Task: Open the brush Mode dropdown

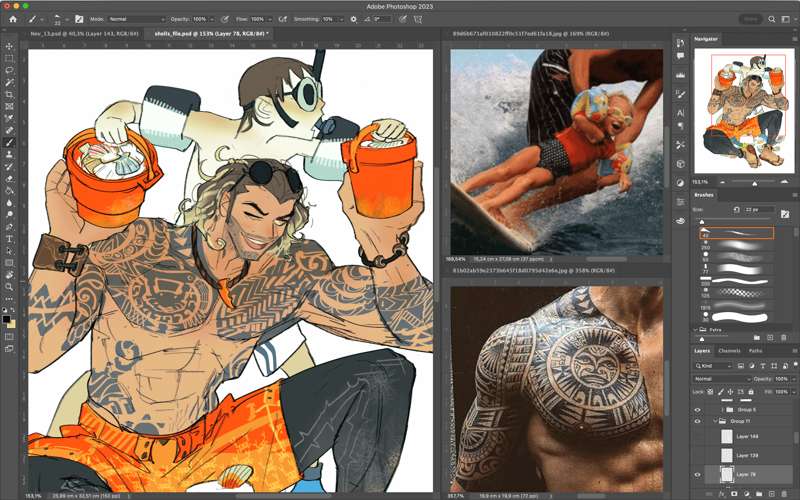Action: point(137,19)
